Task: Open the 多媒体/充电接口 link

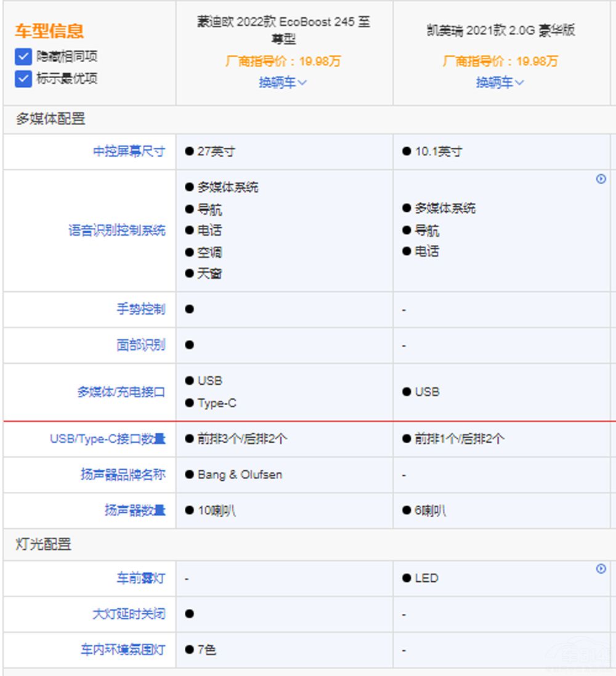Action: pos(121,392)
